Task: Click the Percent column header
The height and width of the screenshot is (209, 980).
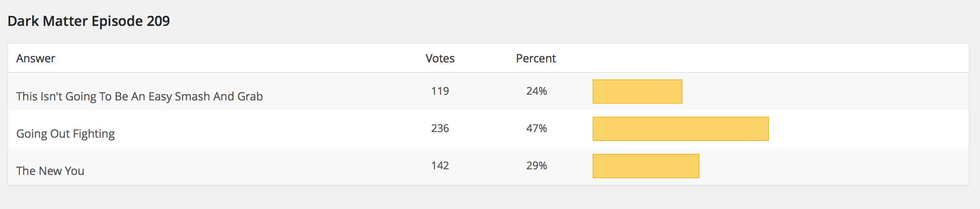Action: [x=536, y=58]
